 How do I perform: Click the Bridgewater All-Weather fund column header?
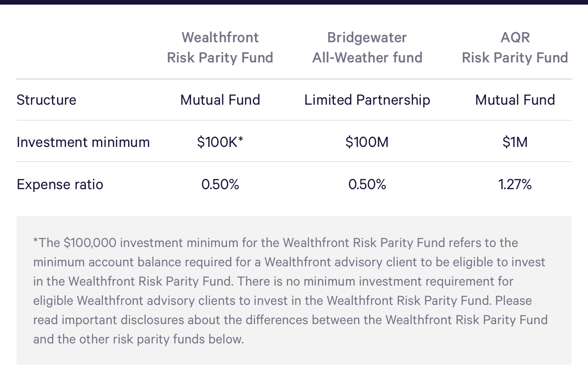[367, 47]
